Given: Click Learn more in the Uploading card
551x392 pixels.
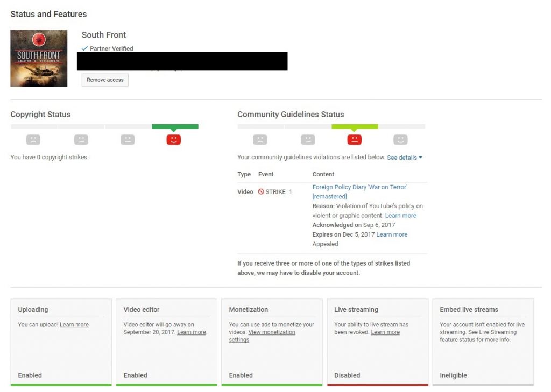Looking at the screenshot, I should (x=74, y=325).
